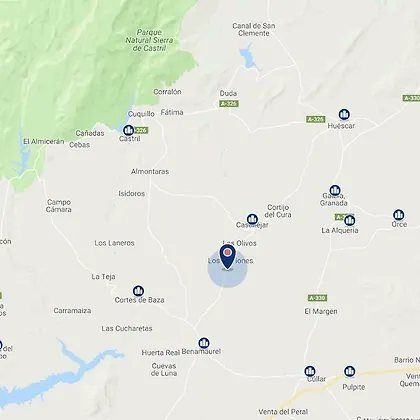The image size is (420, 420).
Task: Select the hotel marker above Huéscar
Action: coord(344,115)
